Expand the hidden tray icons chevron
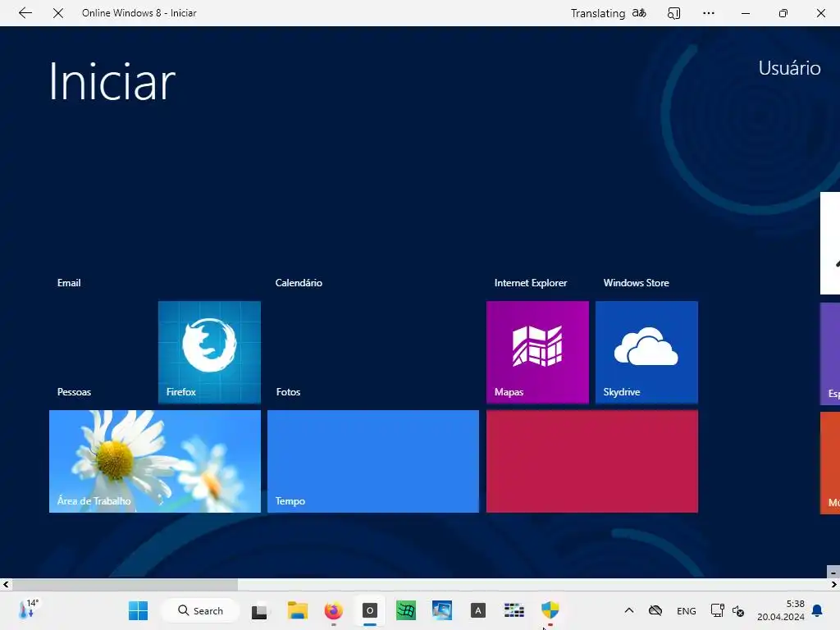Screen dimensions: 840x630 click(629, 610)
